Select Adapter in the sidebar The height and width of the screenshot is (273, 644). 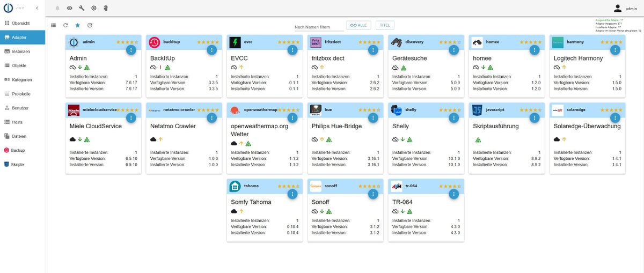(23, 38)
